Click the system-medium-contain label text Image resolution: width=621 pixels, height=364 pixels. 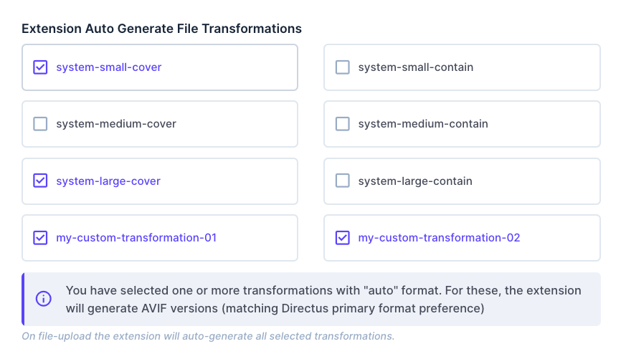coord(423,124)
